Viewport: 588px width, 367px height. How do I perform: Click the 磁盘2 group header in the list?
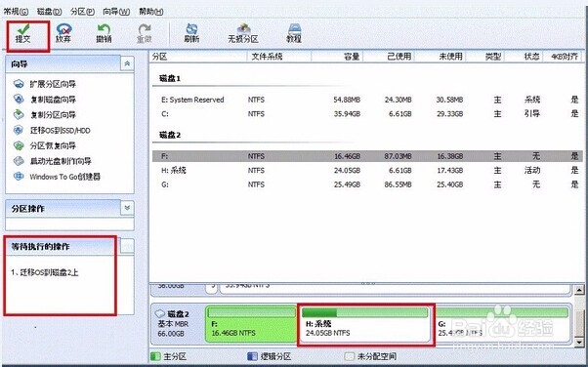pos(170,135)
